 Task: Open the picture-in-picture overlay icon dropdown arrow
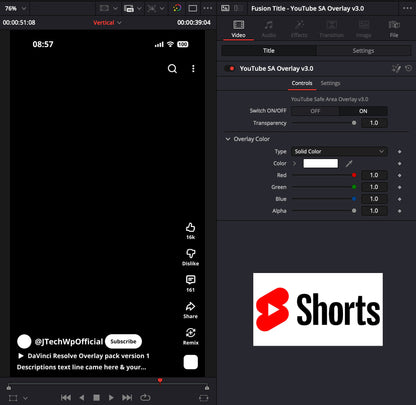(139, 8)
